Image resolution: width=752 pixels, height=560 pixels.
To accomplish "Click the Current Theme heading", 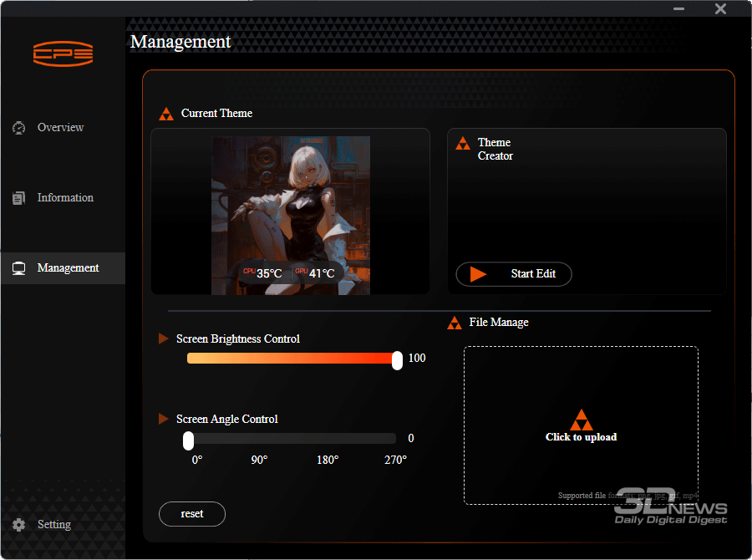I will coord(216,113).
